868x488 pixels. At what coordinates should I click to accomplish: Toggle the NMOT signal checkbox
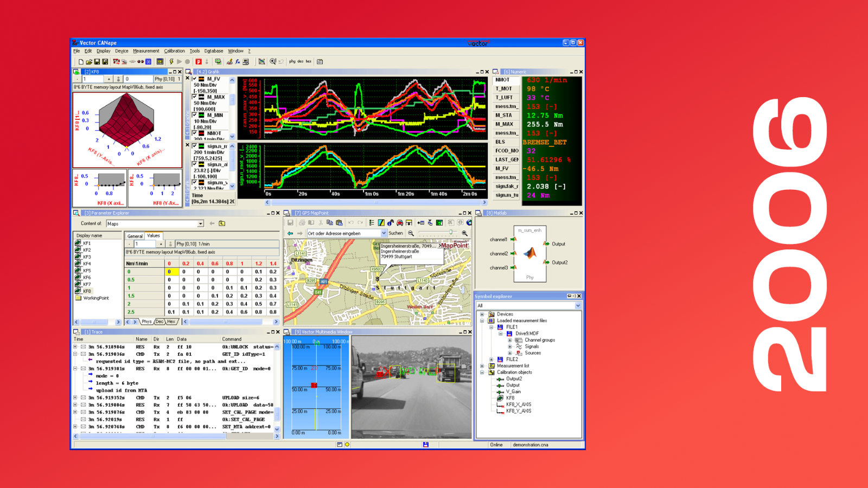[195, 133]
